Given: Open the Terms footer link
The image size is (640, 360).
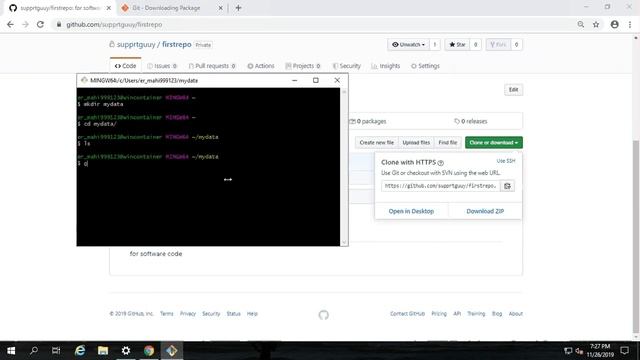Looking at the screenshot, I should pyautogui.click(x=167, y=313).
